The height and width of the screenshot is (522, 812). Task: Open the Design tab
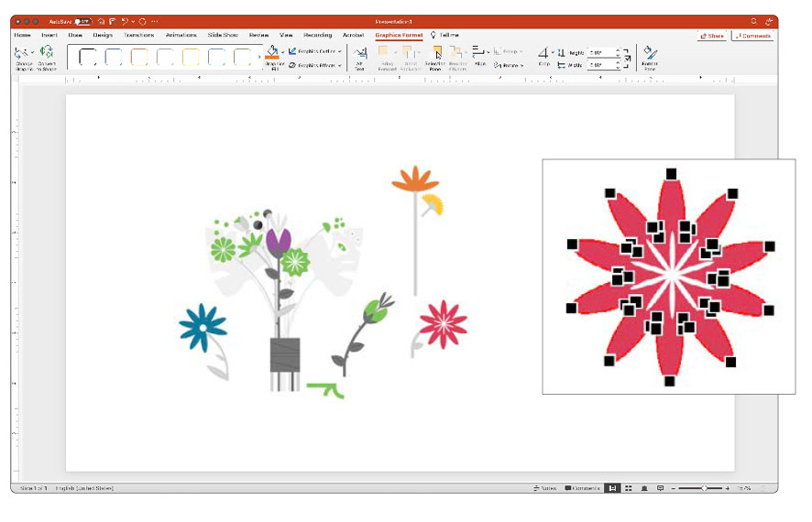point(103,35)
